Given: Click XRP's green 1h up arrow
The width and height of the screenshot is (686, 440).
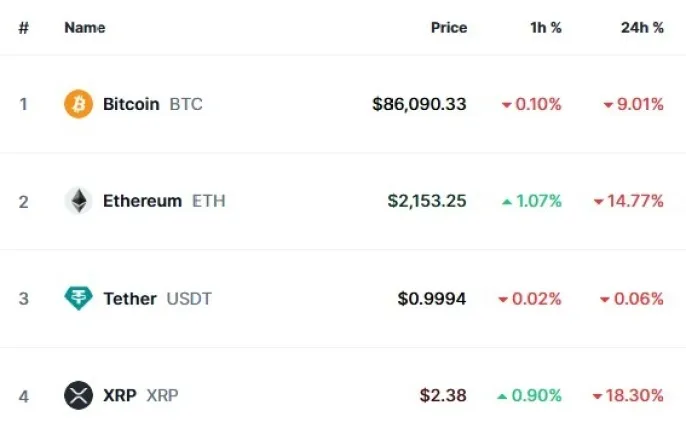Looking at the screenshot, I should [x=502, y=396].
